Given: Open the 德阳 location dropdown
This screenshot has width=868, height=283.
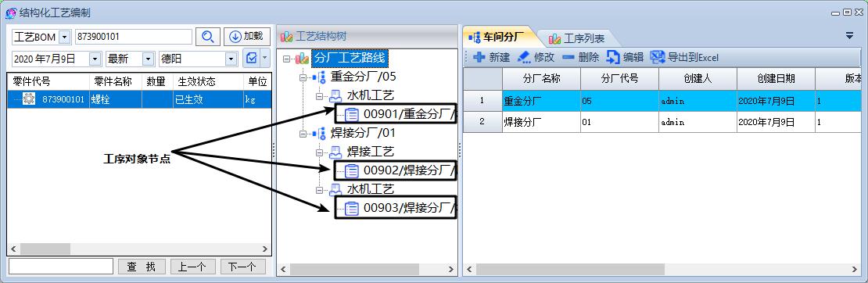Looking at the screenshot, I should click(231, 59).
